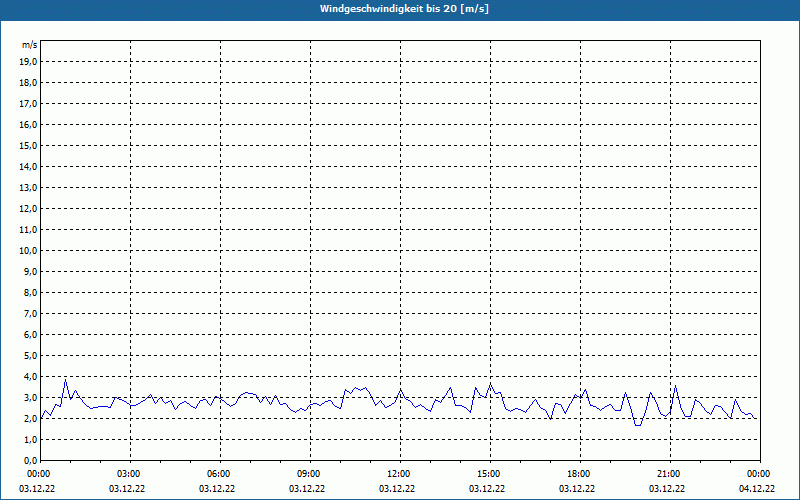This screenshot has width=800, height=500.
Task: Click the '17,0' y-axis value
Action: pyautogui.click(x=28, y=104)
